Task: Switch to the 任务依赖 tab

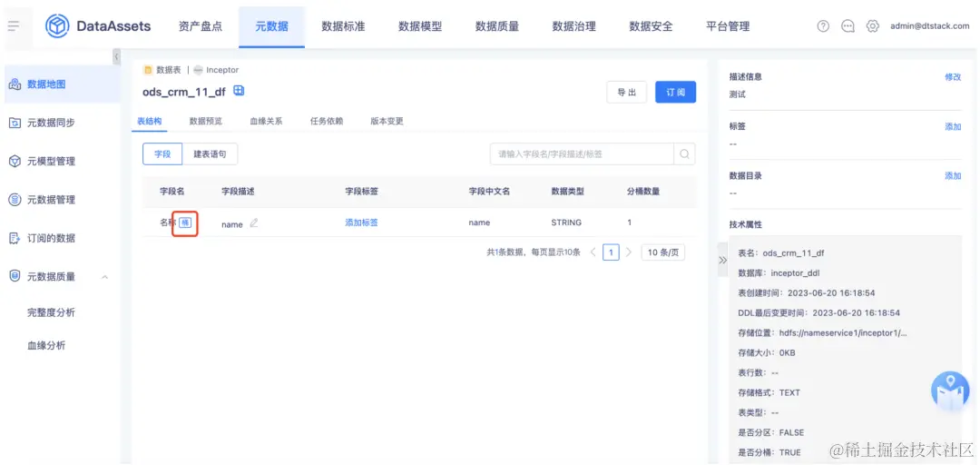Action: click(327, 122)
